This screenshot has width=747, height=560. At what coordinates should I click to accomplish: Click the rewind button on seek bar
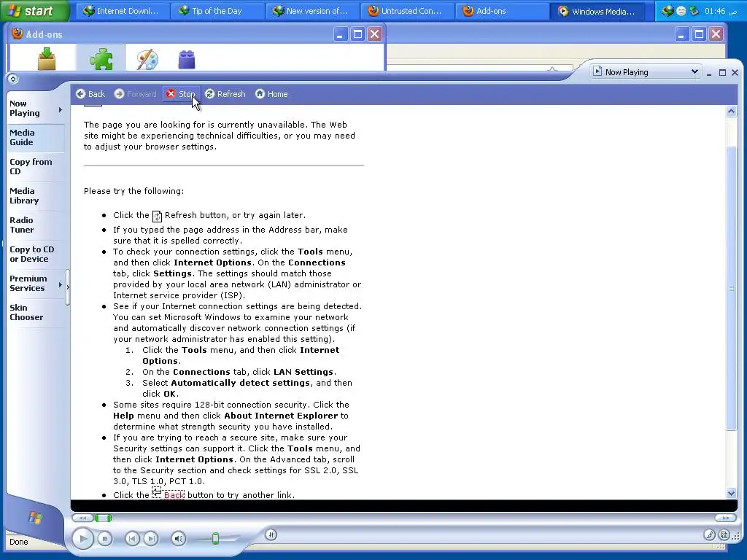coord(82,518)
